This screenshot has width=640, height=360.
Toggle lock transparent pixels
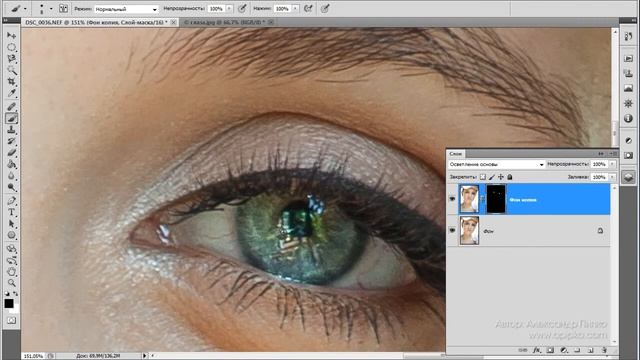coord(483,177)
